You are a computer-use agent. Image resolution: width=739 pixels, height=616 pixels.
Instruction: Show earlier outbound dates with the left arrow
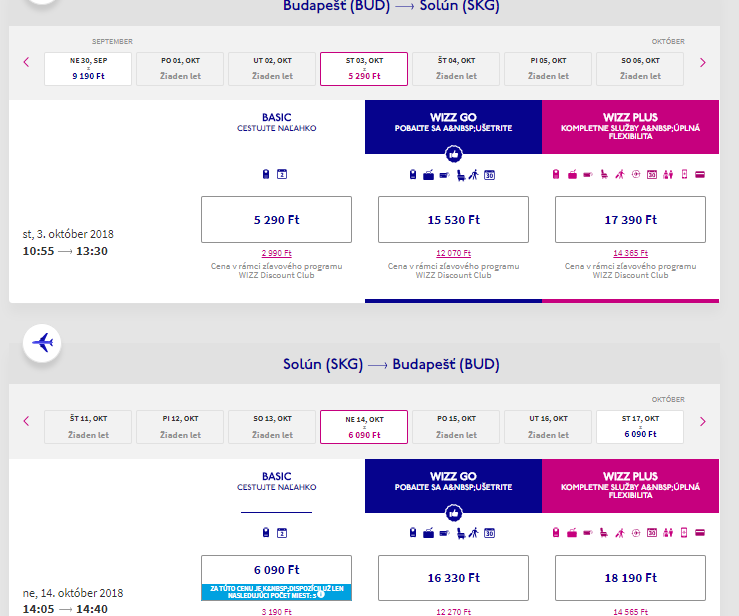point(26,62)
